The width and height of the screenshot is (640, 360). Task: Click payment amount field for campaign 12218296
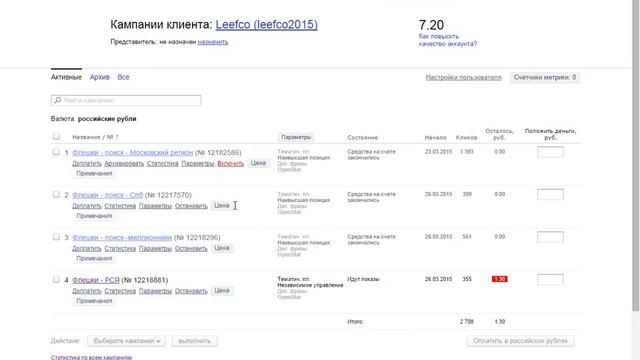tap(550, 237)
